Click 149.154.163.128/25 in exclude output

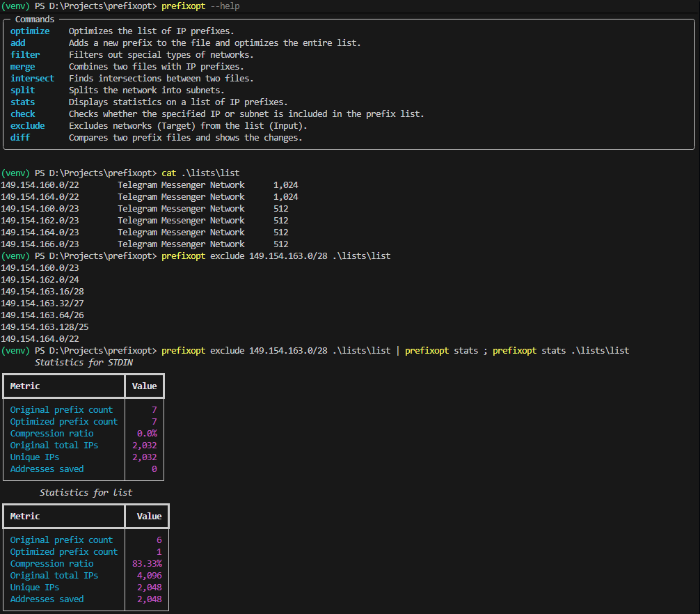[x=45, y=327]
